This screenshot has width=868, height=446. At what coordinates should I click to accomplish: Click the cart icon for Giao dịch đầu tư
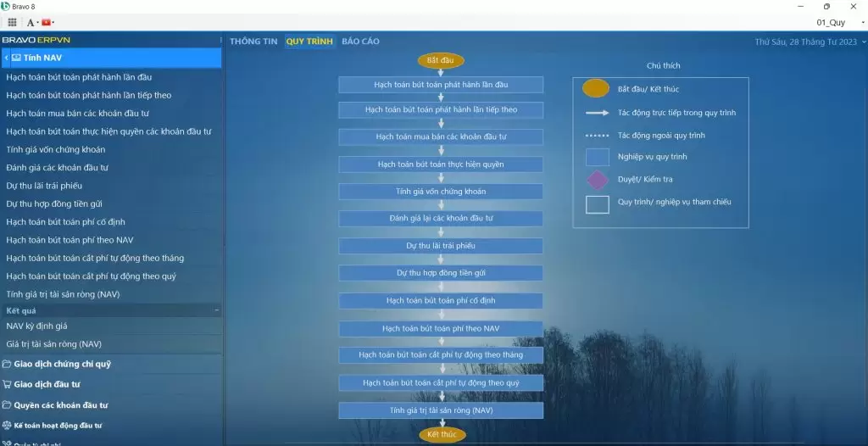(x=7, y=384)
